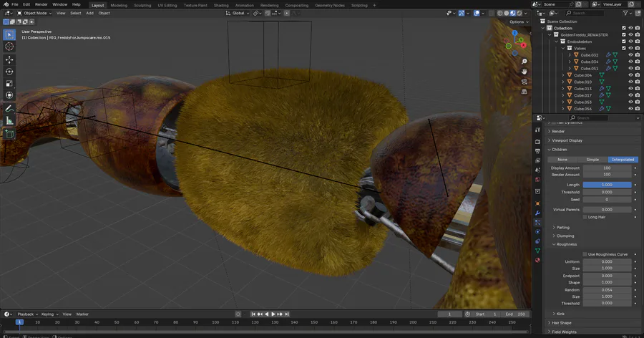Open the Physics properties tab
The height and width of the screenshot is (338, 644).
coord(537,232)
